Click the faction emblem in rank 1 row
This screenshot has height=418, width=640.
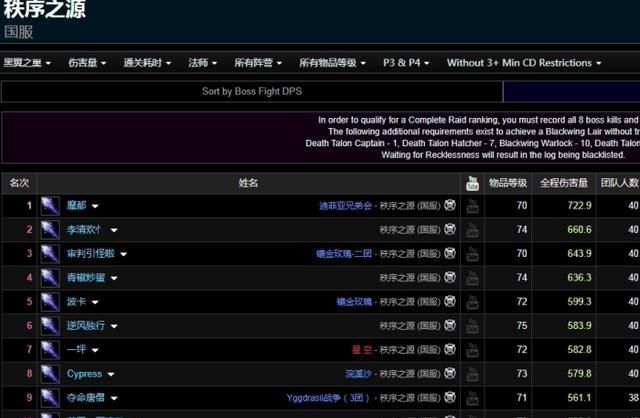click(x=450, y=205)
